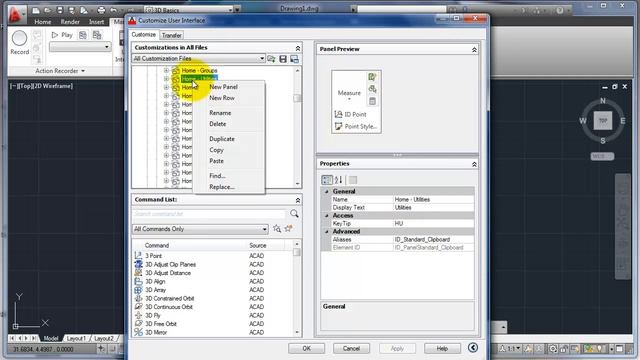Image resolution: width=640 pixels, height=360 pixels.
Task: Click the command search field
Action: (209, 214)
